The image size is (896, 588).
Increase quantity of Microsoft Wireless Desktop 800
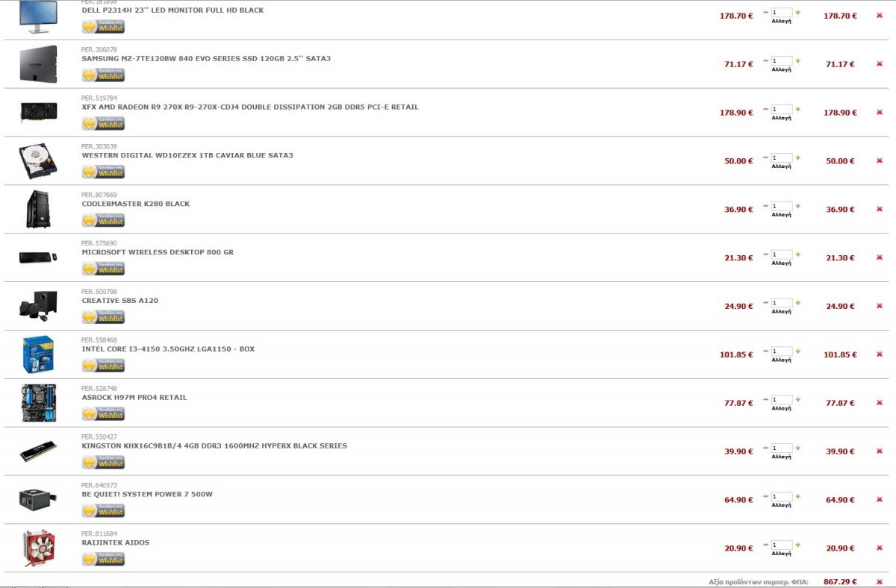pyautogui.click(x=797, y=254)
